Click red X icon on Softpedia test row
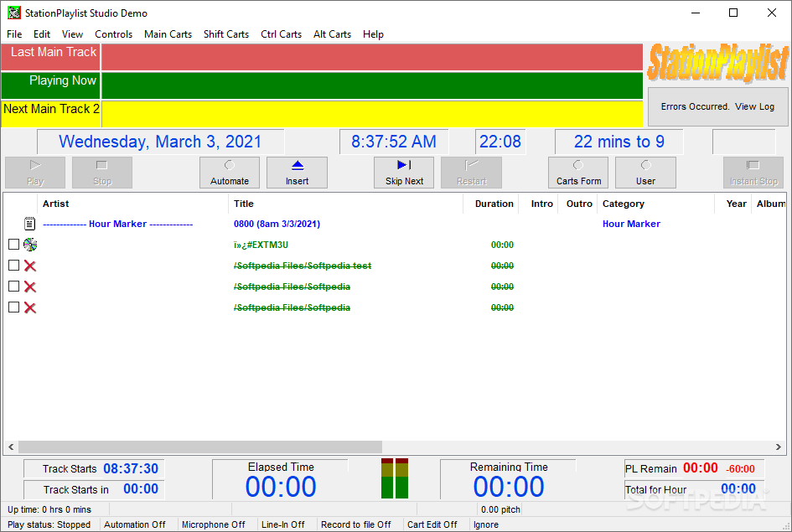This screenshot has height=532, width=792. (x=30, y=266)
